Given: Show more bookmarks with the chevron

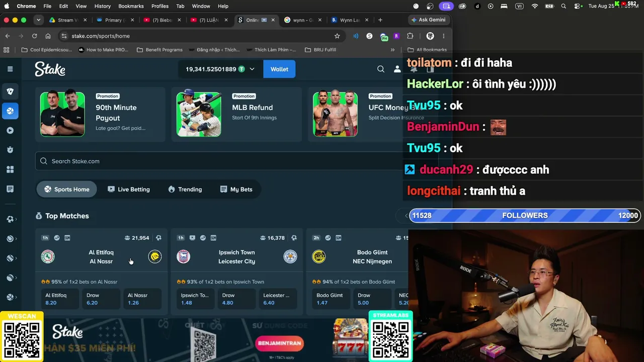Looking at the screenshot, I should (x=392, y=50).
